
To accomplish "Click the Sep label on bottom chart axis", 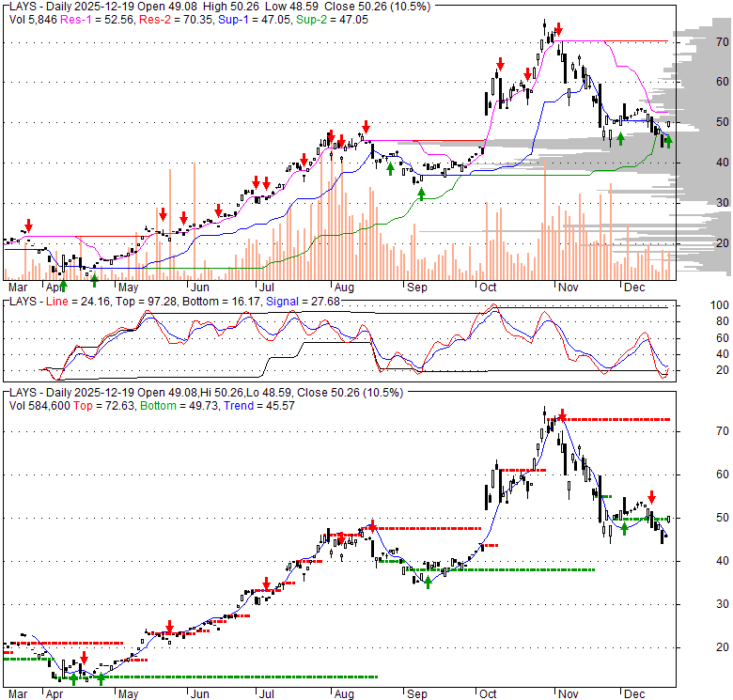I will [417, 694].
